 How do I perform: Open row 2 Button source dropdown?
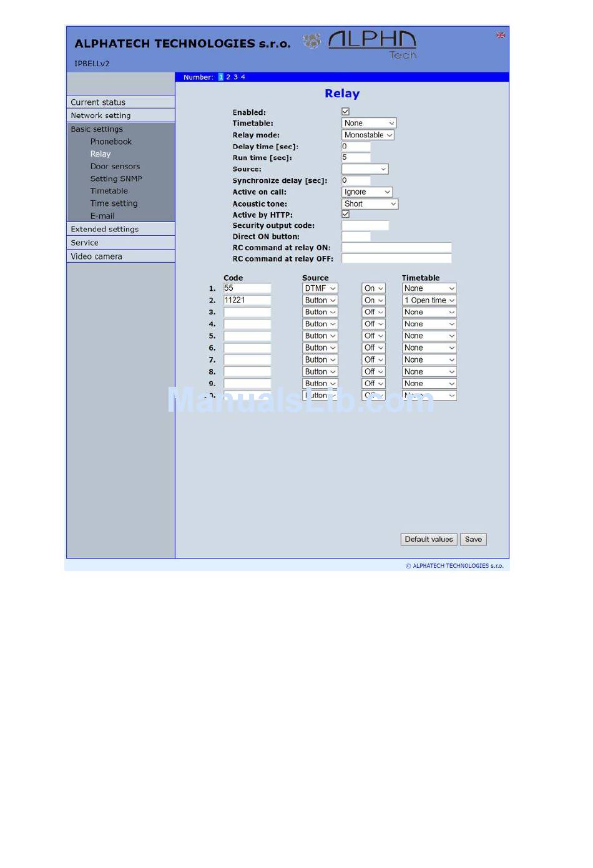(x=320, y=300)
